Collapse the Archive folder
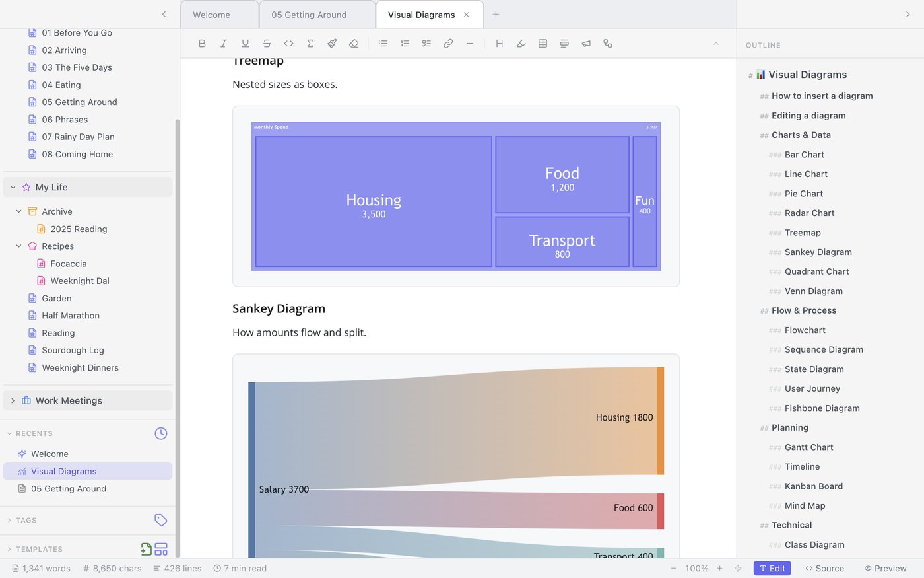Viewport: 924px width, 578px height. point(18,211)
